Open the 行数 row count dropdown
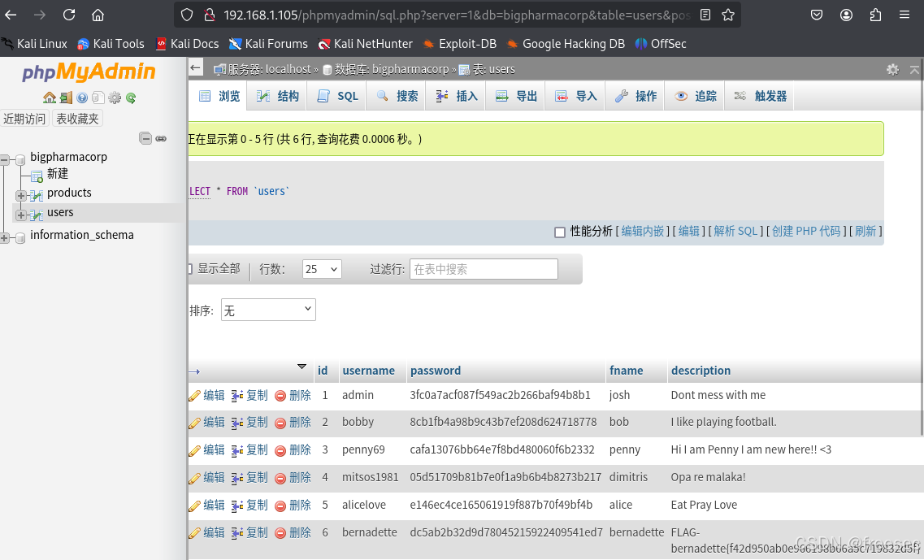 (x=322, y=269)
